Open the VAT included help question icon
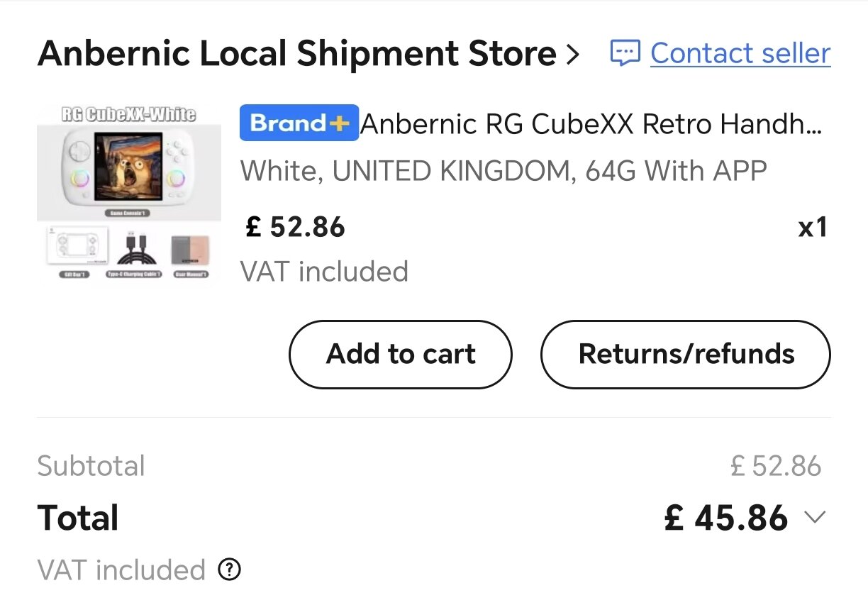 point(229,570)
